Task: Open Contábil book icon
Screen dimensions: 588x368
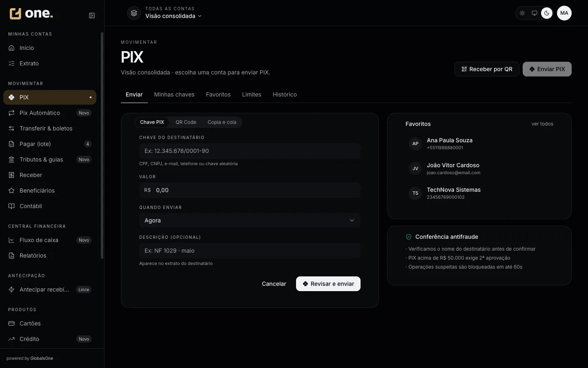Action: [11, 206]
